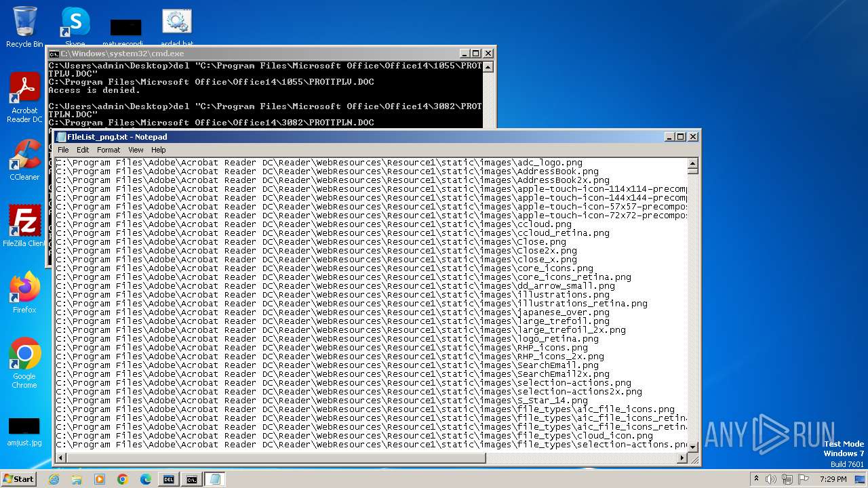
Task: Click the Show Desktop tray icon
Action: coord(861,479)
